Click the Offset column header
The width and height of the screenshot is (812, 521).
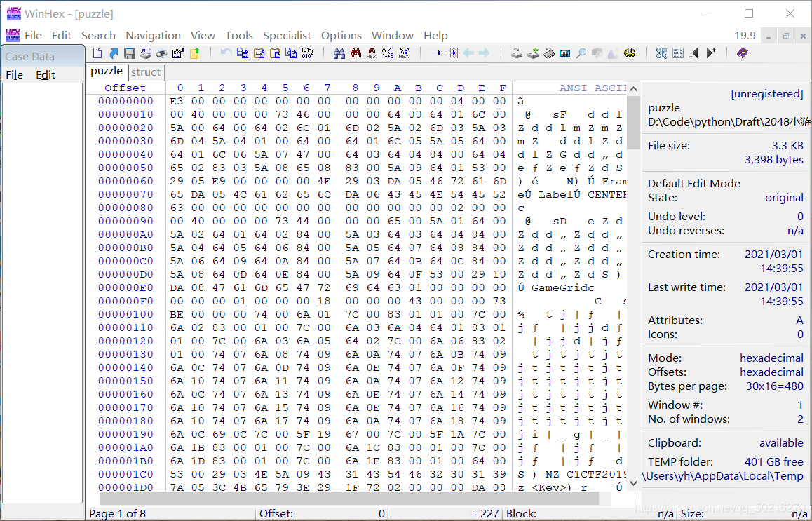tap(125, 88)
